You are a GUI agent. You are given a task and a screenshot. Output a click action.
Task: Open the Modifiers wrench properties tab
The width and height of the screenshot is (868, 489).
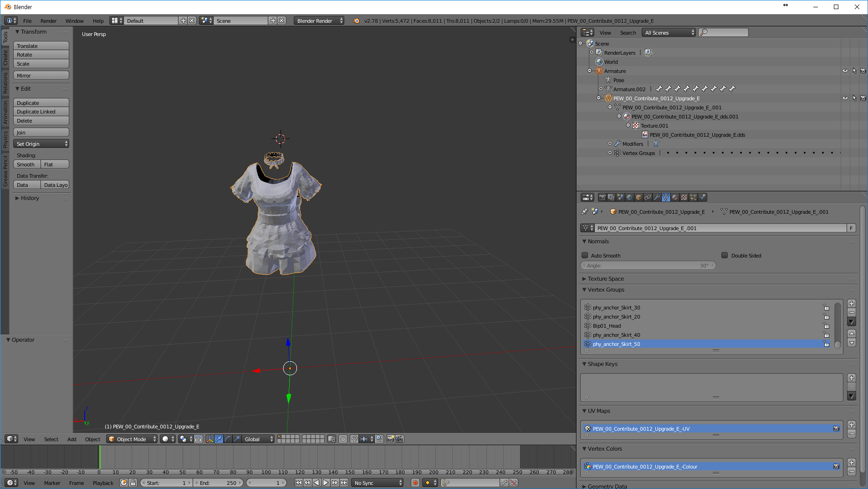pos(657,197)
